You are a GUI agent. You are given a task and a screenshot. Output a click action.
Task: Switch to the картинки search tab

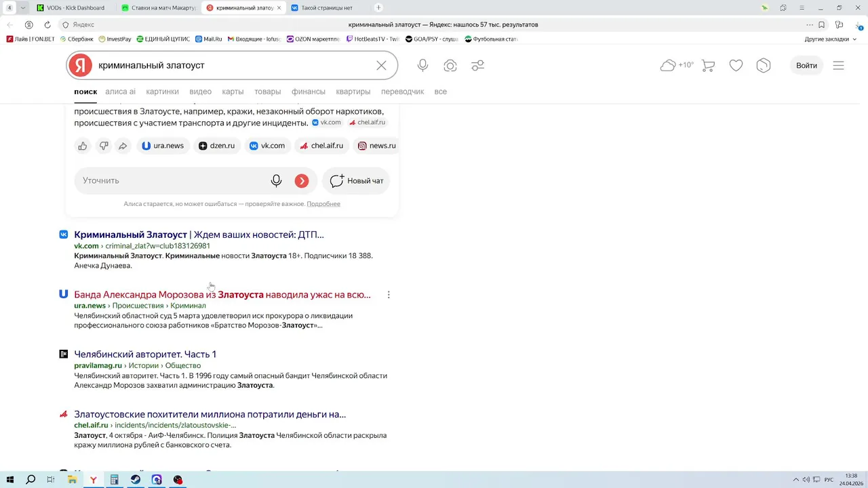[162, 91]
